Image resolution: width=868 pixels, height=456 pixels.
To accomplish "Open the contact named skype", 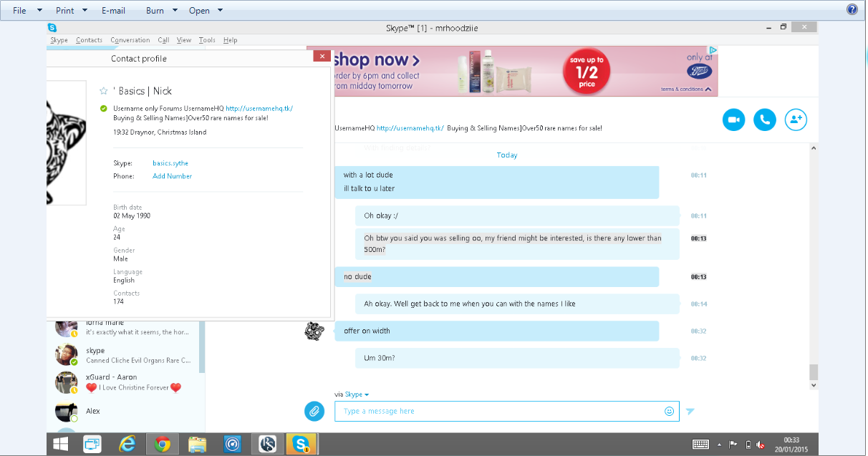I will [125, 355].
